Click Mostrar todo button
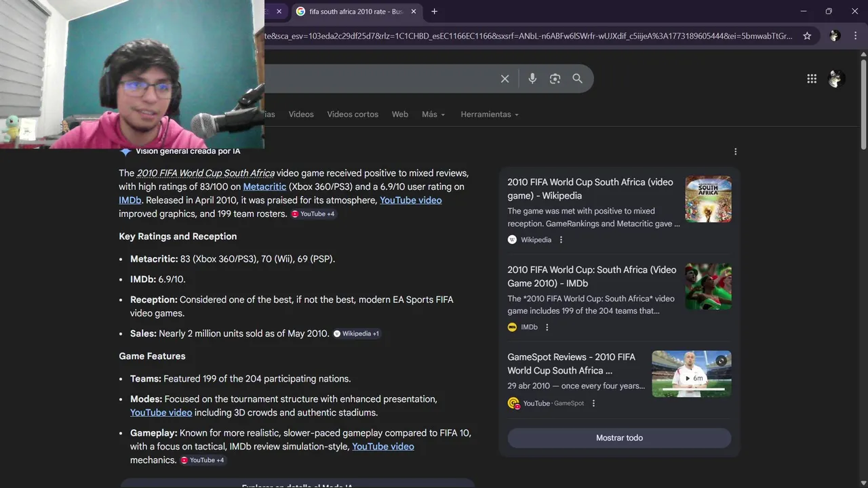868x488 pixels. click(x=619, y=438)
